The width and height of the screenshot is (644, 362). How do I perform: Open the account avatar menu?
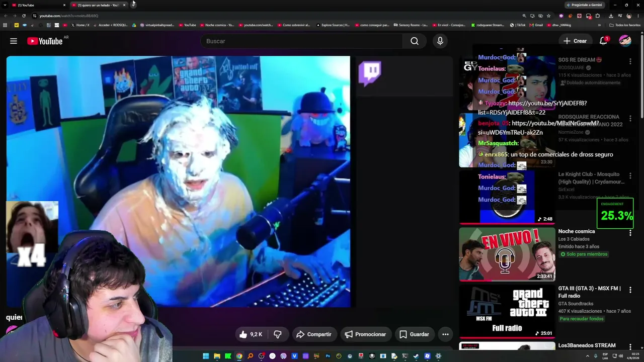[x=625, y=41]
